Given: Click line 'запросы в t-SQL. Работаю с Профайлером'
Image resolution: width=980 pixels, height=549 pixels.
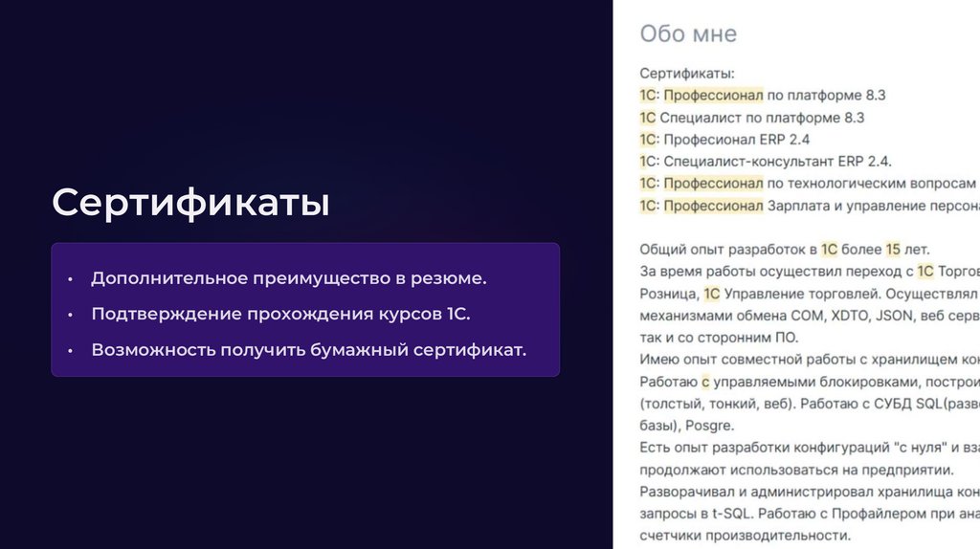Looking at the screenshot, I should pos(810,514).
